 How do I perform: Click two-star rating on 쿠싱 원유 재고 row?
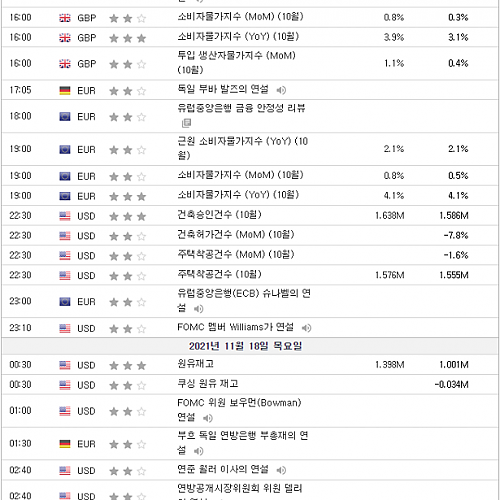tap(128, 386)
